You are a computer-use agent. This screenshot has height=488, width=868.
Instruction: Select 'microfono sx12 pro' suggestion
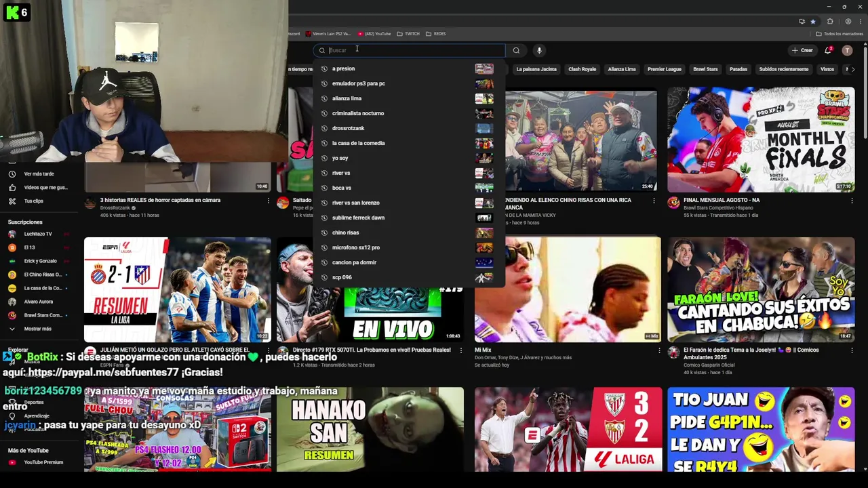(x=409, y=247)
